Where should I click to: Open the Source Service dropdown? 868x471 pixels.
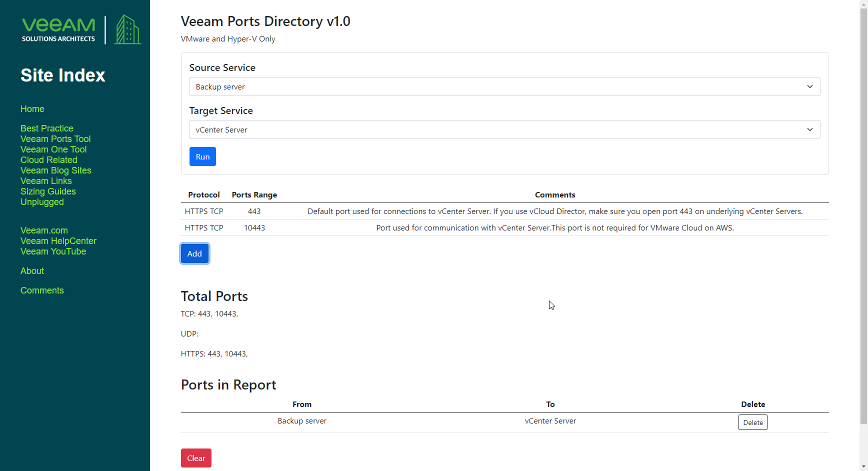(x=504, y=86)
